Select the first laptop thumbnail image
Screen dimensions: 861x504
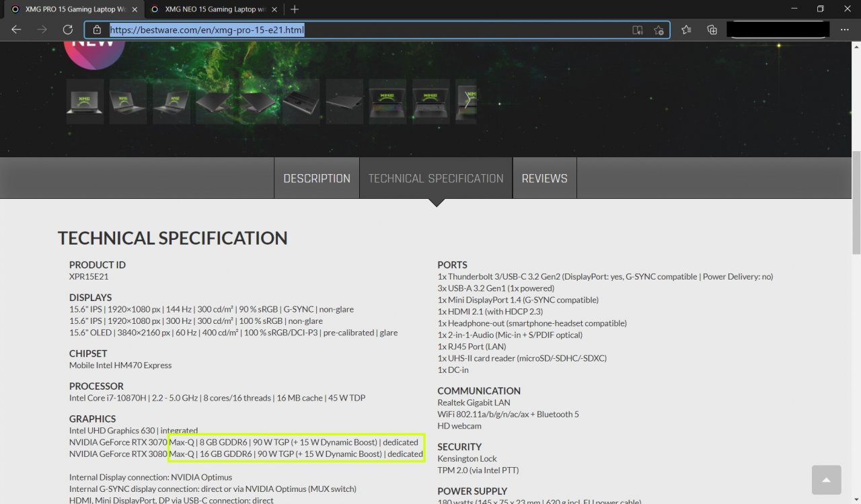click(x=85, y=101)
